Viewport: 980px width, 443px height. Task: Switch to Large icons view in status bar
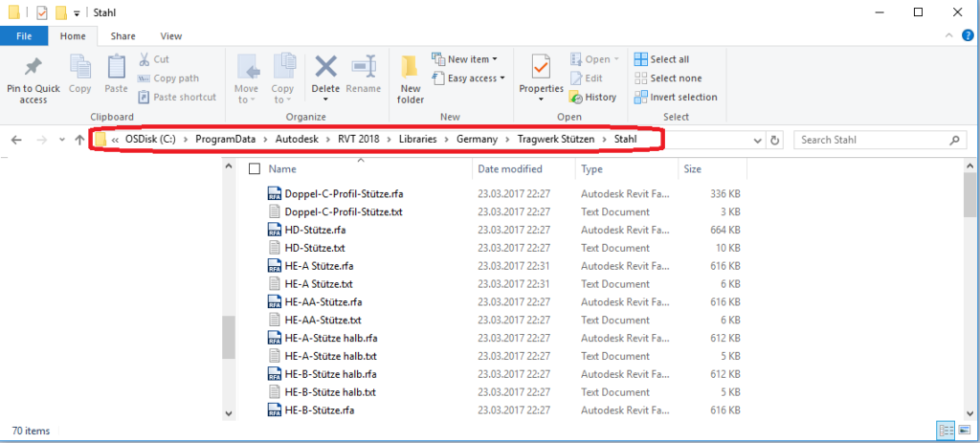pos(963,431)
